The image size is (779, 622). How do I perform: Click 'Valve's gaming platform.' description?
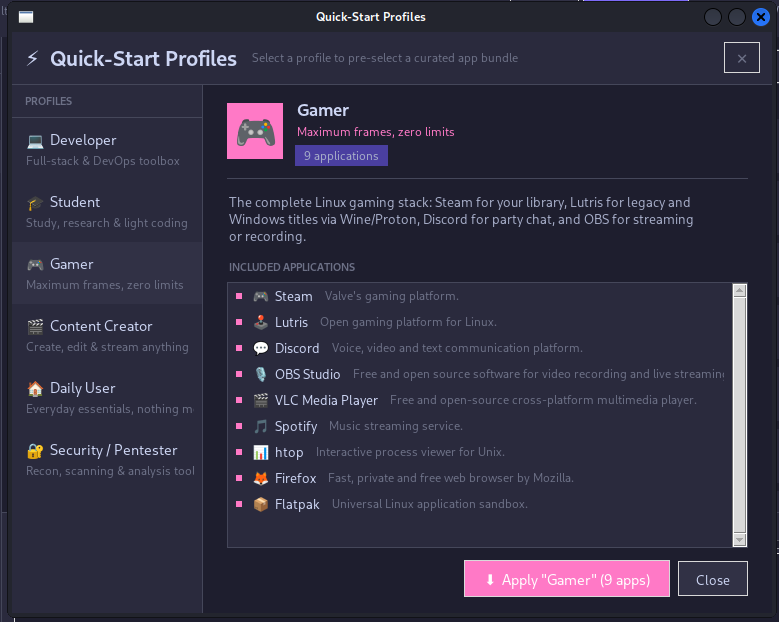(x=391, y=296)
